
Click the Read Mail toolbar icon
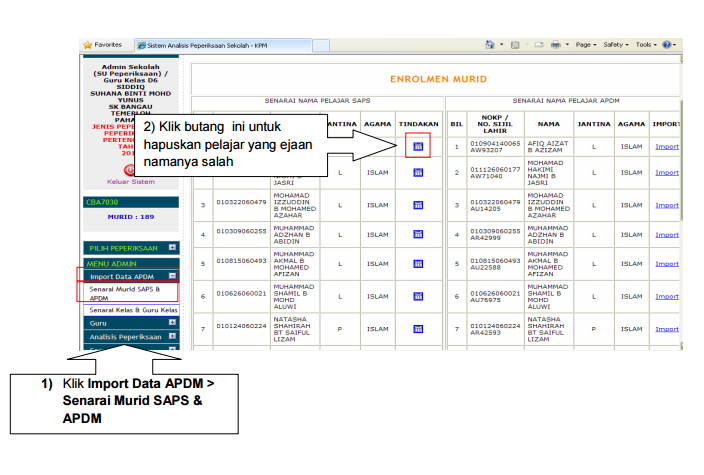pos(539,45)
